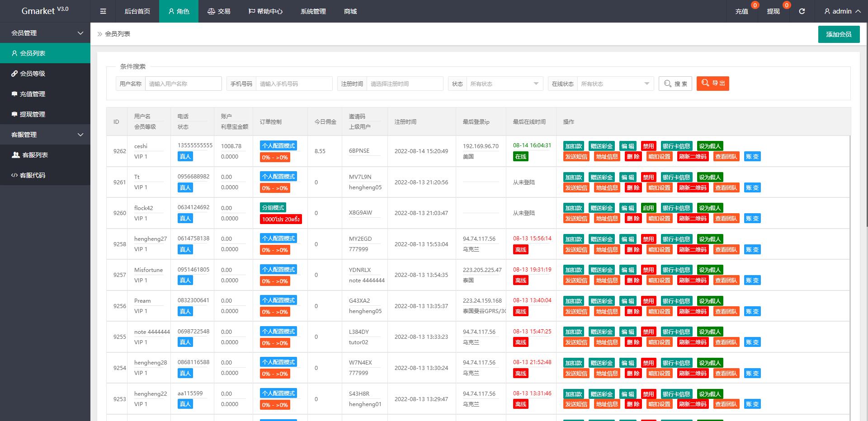Image resolution: width=868 pixels, height=421 pixels.
Task: Click 启用 to enable user flock42
Action: click(x=648, y=208)
